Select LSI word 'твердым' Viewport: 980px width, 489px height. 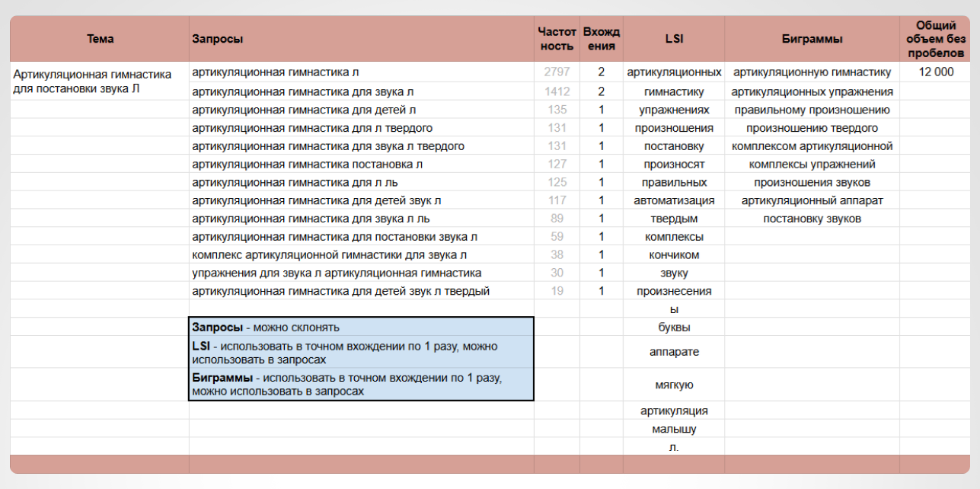(x=674, y=219)
